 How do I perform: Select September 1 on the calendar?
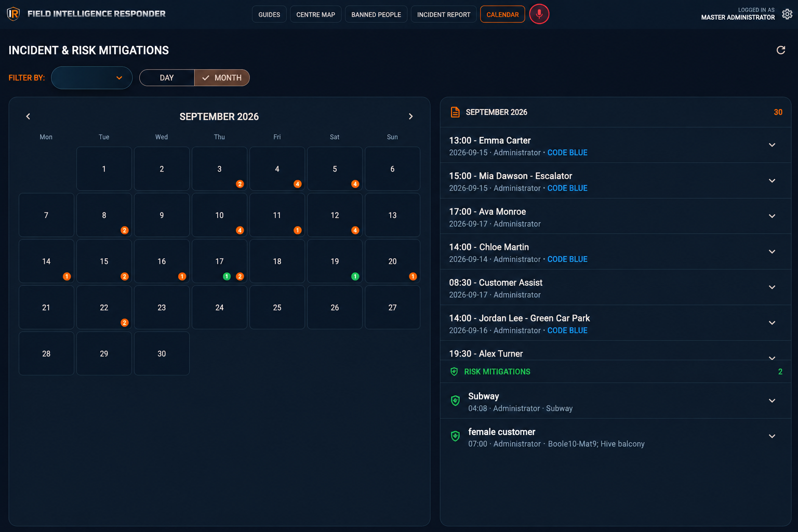[104, 169]
